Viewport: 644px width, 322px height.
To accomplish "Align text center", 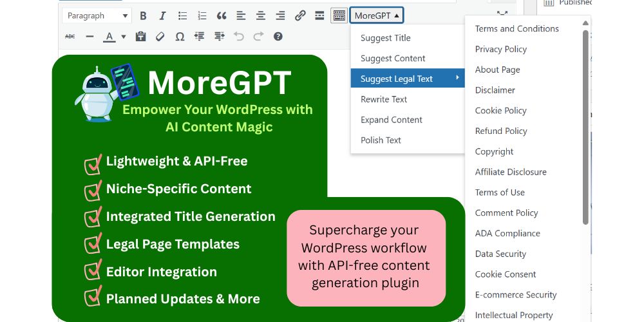I will [x=261, y=15].
